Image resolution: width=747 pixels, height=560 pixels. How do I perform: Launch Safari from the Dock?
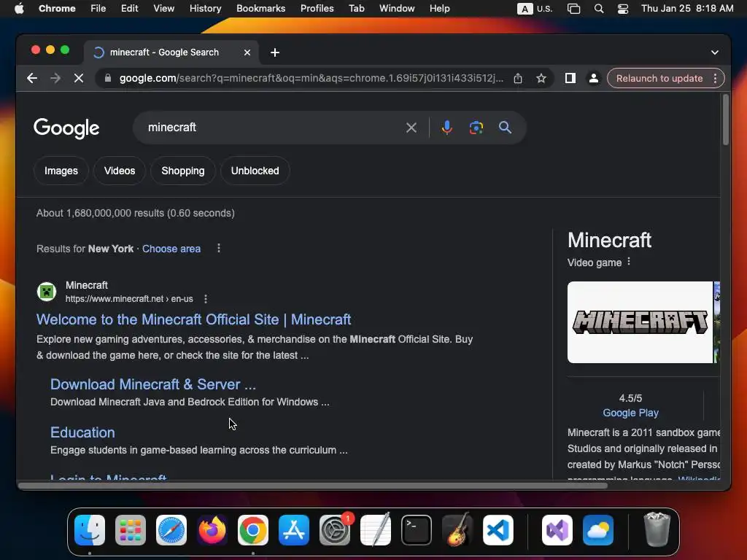pyautogui.click(x=171, y=530)
